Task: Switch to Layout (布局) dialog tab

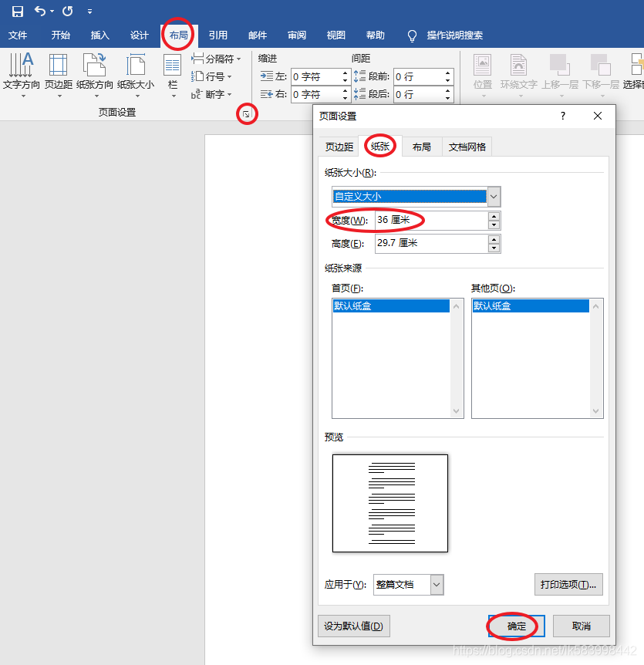Action: tap(422, 147)
